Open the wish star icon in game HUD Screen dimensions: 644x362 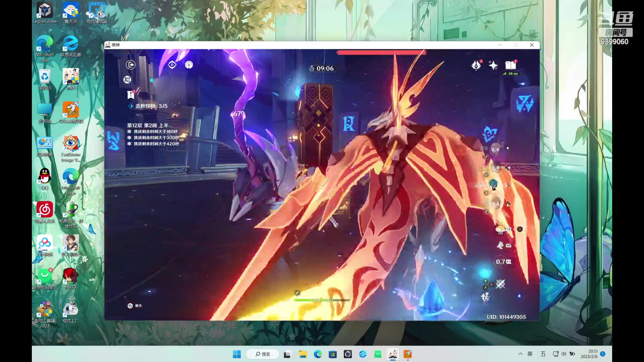click(493, 65)
